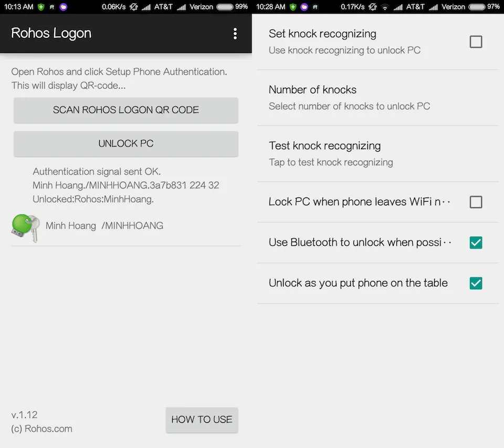Select the Minh Hoang /MINHHOANG entry
The height and width of the screenshot is (448, 504).
126,228
